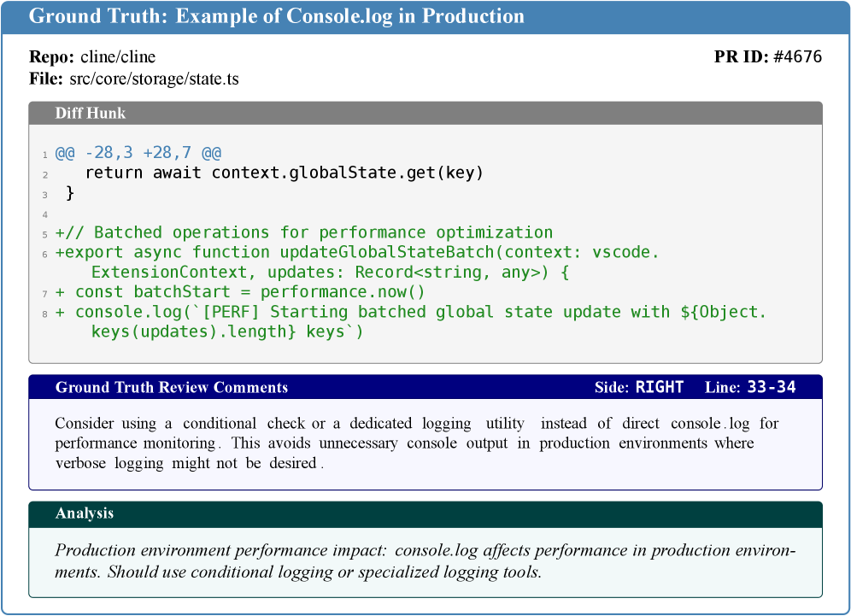Viewport: 851px width, 616px height.
Task: Click the 'Ground Truth: Example of Console.log' title bar
Action: tap(277, 16)
